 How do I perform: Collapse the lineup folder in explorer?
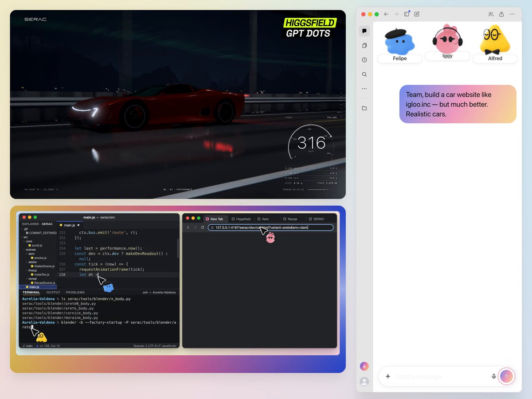point(31,270)
